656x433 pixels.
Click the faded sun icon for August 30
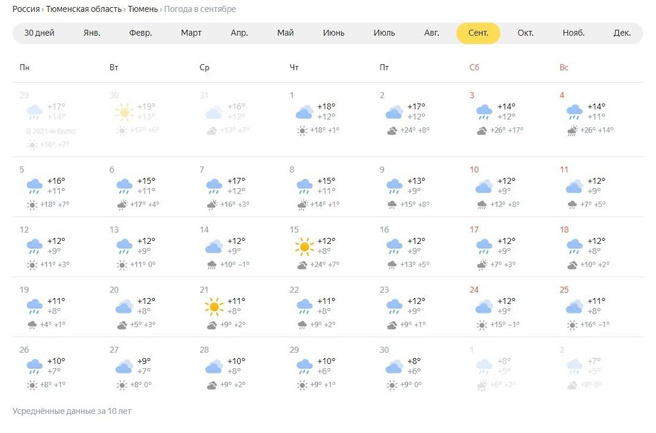(123, 112)
